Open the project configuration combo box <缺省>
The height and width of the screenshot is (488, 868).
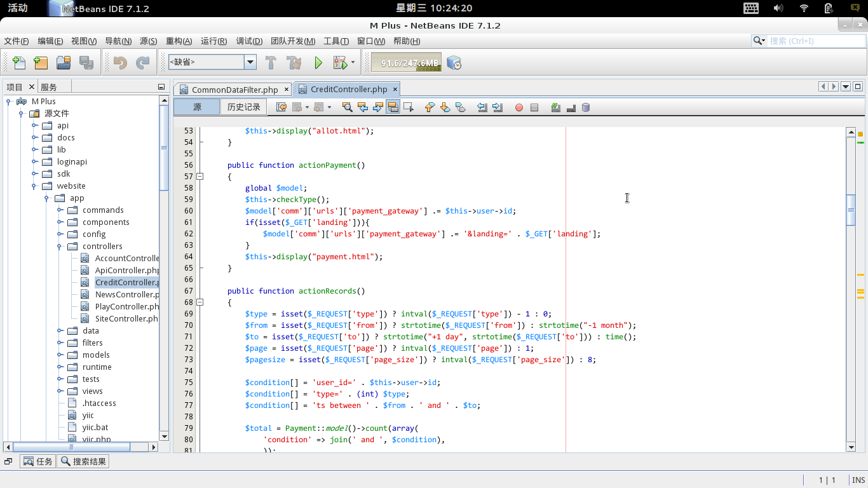[x=212, y=62]
